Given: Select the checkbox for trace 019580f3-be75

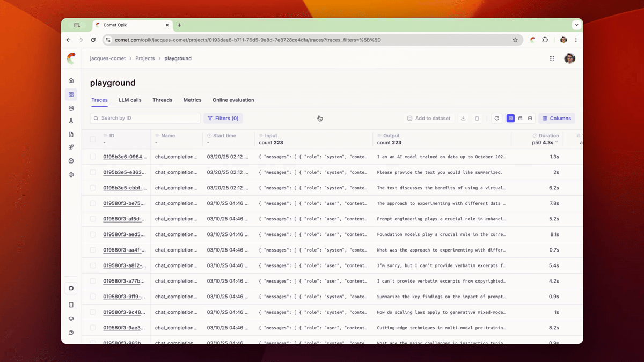Looking at the screenshot, I should pos(93,203).
